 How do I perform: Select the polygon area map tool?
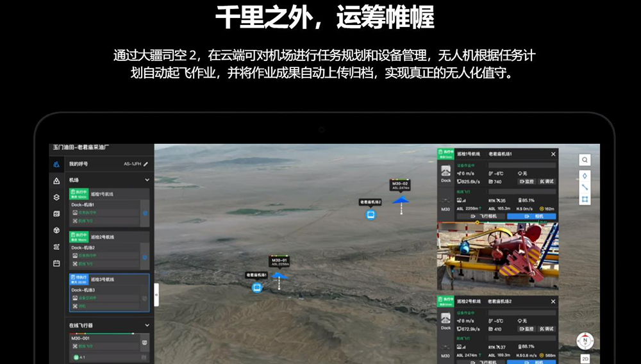point(585,199)
